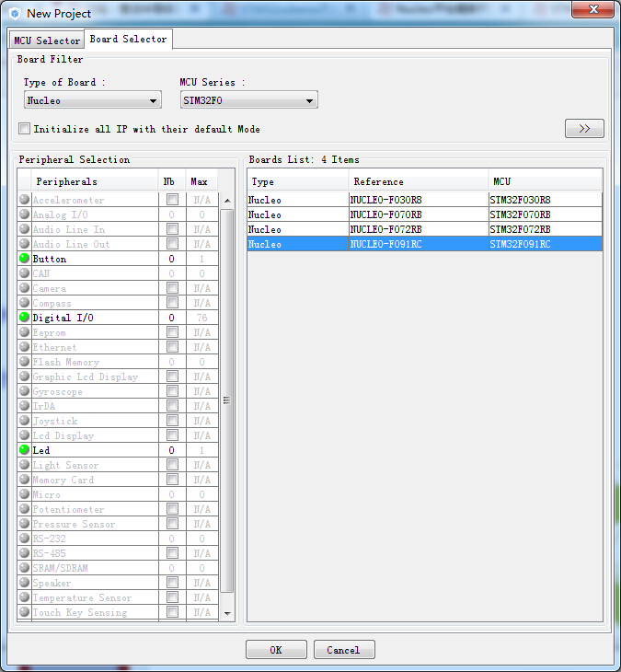Click the Button Nb value cell

point(172,259)
